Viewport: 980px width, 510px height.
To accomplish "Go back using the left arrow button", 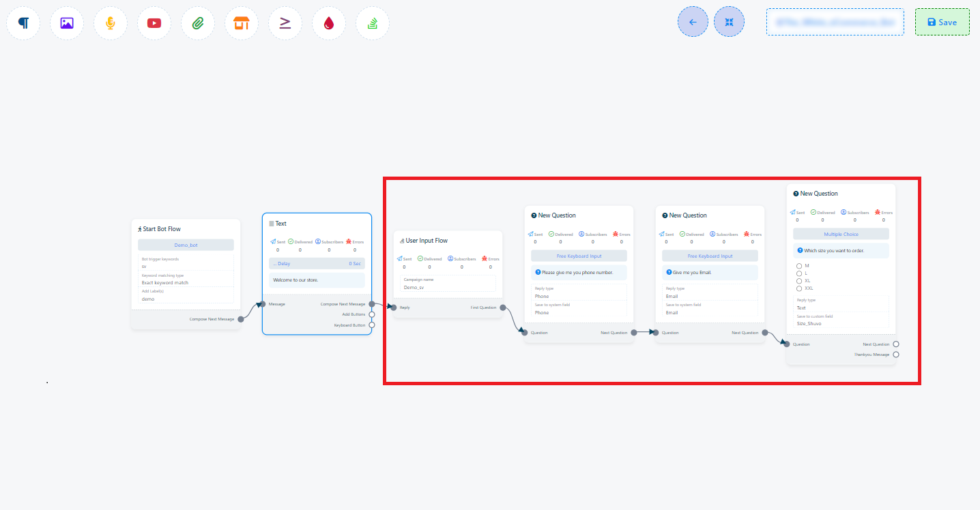I will [x=693, y=22].
